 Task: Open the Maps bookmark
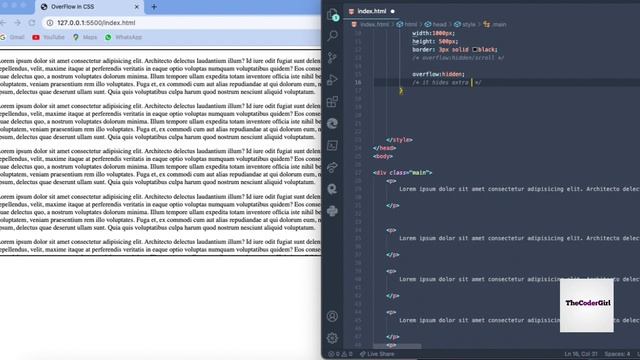pos(85,37)
